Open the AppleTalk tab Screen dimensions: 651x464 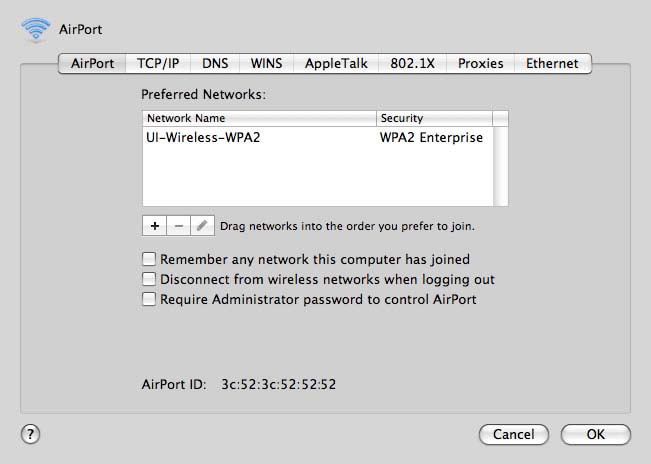[336, 63]
